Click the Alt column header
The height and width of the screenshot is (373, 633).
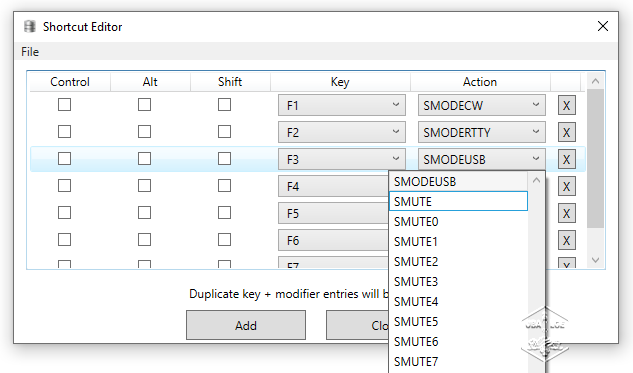(x=150, y=82)
